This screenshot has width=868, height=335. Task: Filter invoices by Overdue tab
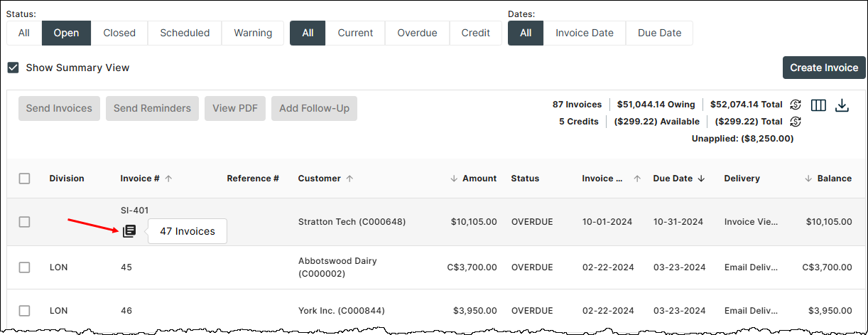pyautogui.click(x=417, y=33)
